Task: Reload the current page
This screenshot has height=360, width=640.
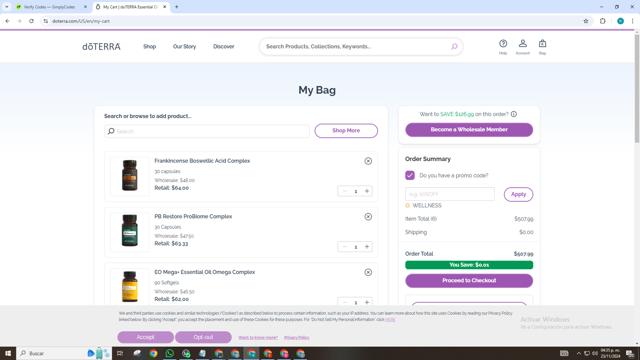Action: tap(31, 21)
